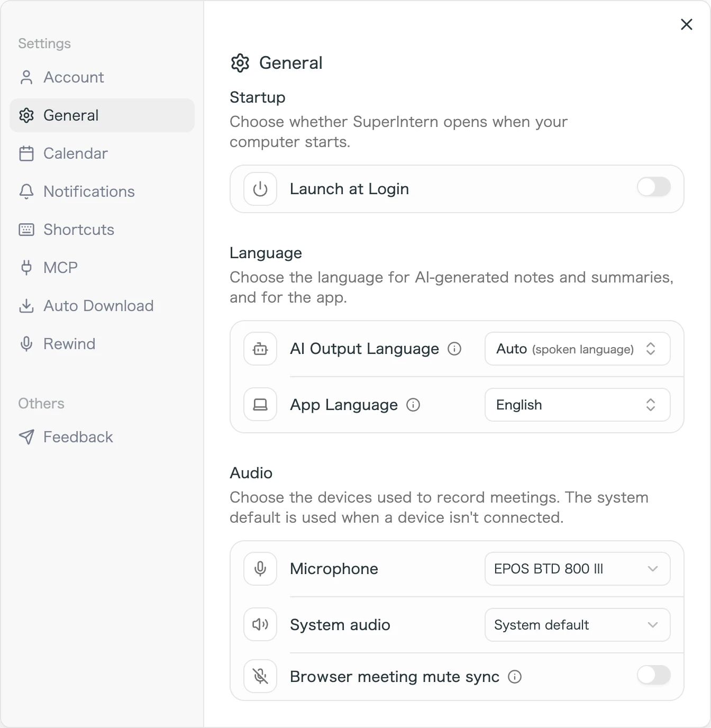The image size is (711, 728).
Task: Close the Settings dialog
Action: pyautogui.click(x=687, y=24)
